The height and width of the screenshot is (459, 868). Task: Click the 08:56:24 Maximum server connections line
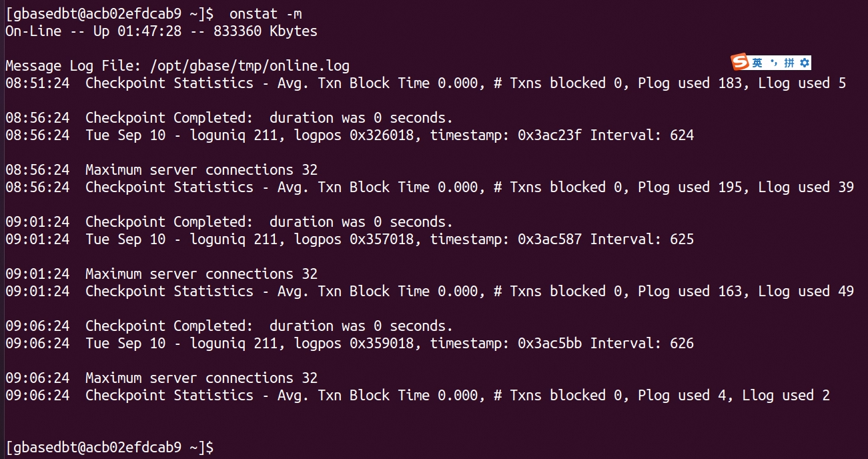pyautogui.click(x=161, y=170)
